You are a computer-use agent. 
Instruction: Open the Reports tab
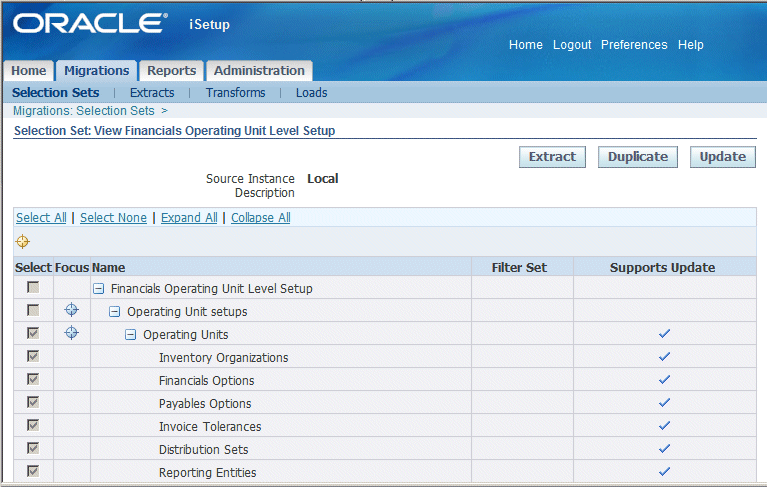(171, 71)
